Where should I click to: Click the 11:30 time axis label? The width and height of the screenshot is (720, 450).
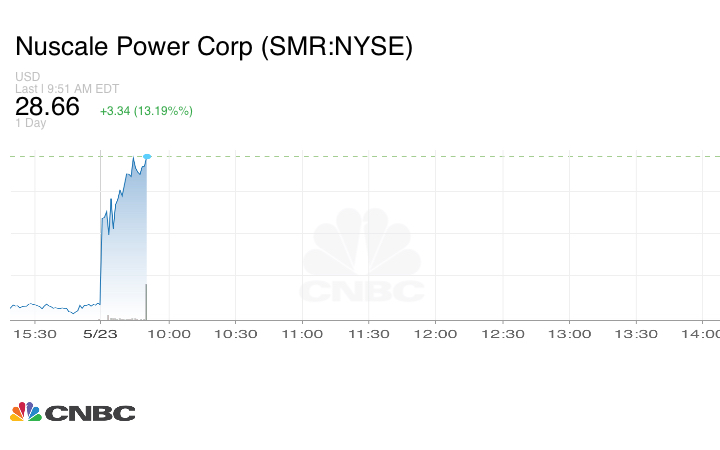click(369, 335)
